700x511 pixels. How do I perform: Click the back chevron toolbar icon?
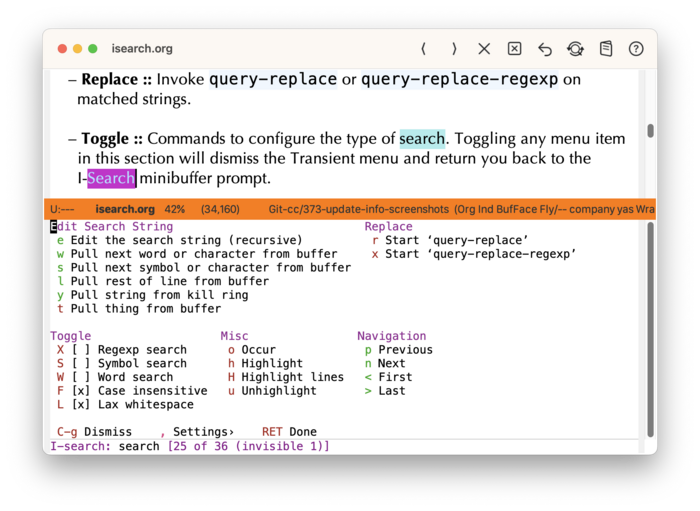424,49
